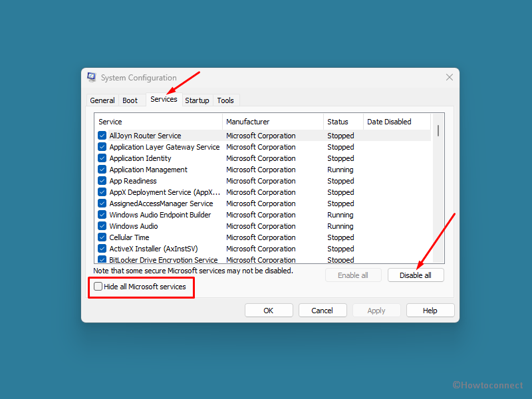Viewport: 532px width, 399px height.
Task: Uncheck the Windows Audio service checkbox
Action: tap(102, 226)
